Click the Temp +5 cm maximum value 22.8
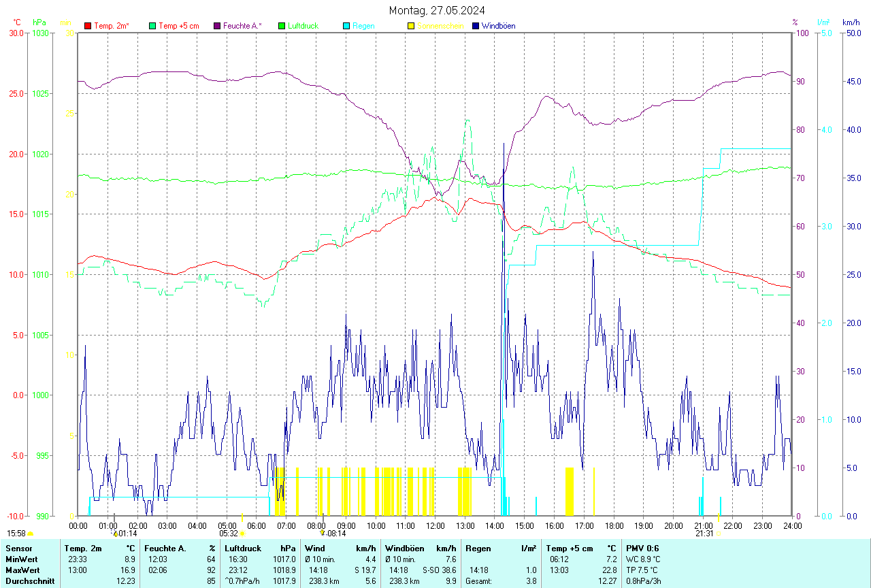Viewport: 871px width, 588px height. coord(608,570)
